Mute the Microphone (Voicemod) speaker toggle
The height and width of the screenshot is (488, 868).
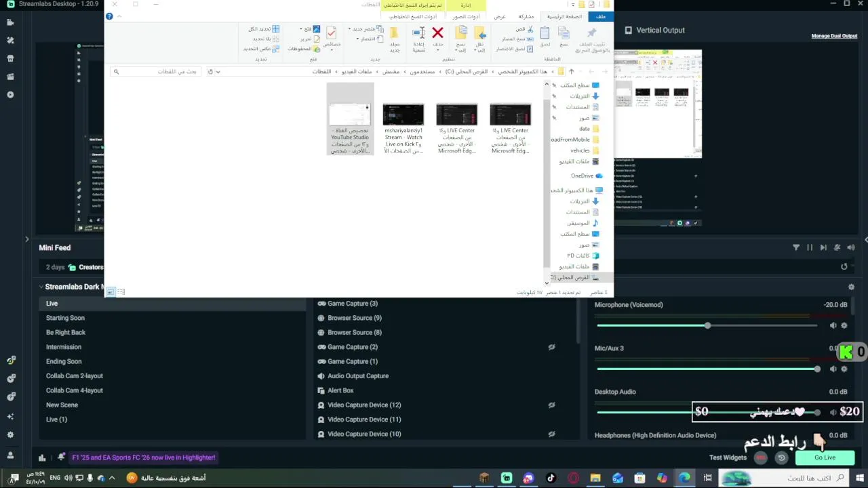[833, 325]
